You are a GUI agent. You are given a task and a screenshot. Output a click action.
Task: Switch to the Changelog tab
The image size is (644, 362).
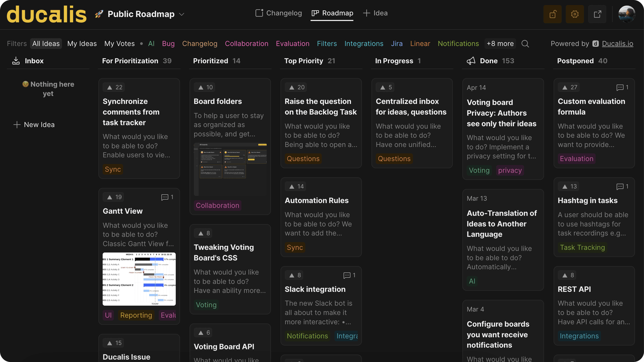point(279,13)
